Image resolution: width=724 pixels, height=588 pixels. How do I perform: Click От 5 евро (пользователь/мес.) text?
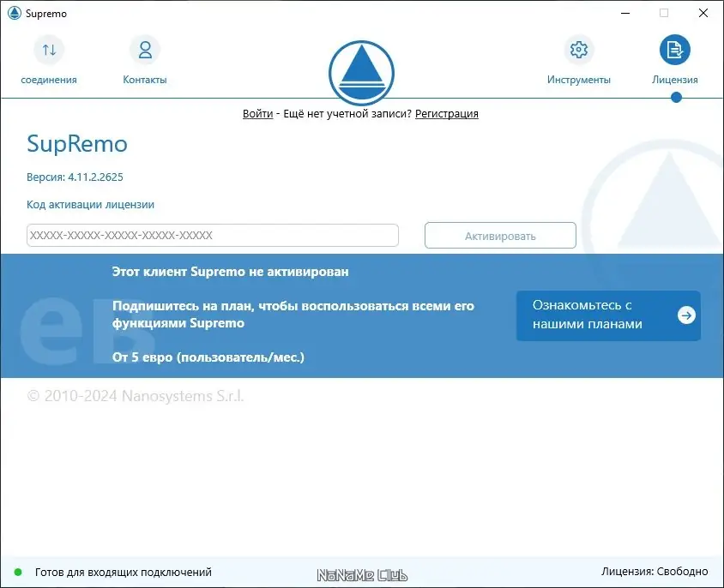pyautogui.click(x=208, y=357)
